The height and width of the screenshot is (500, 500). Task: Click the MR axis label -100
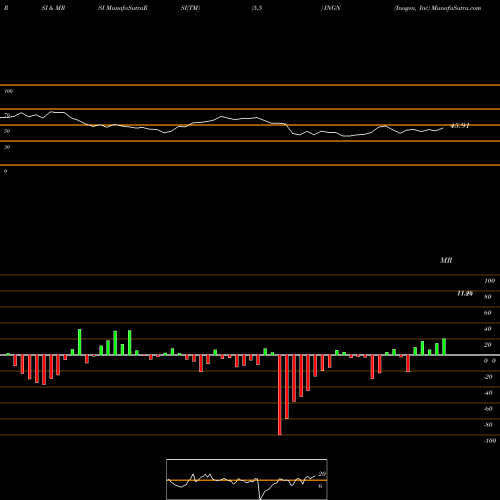tap(490, 441)
